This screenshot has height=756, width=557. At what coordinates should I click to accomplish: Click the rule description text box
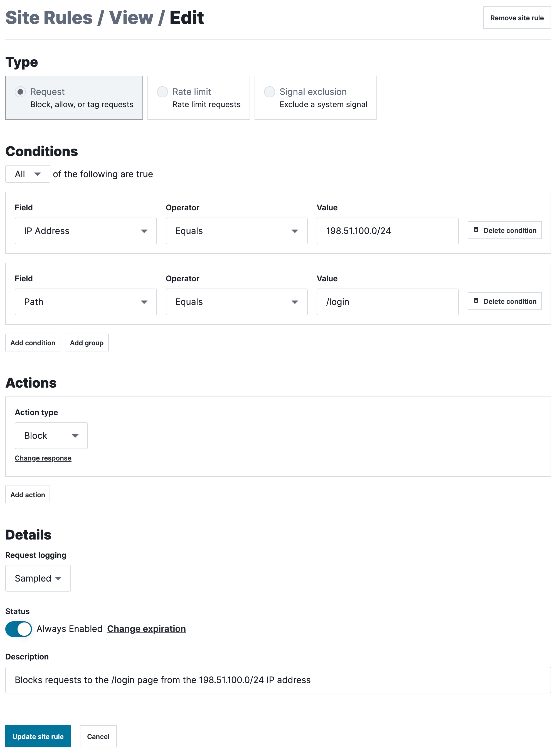click(278, 680)
